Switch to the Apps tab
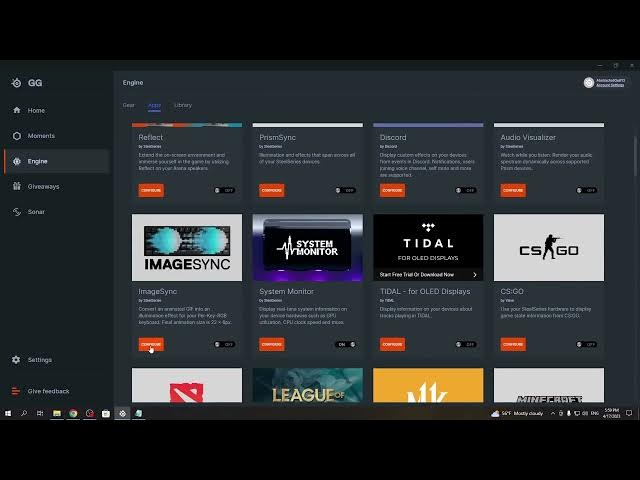The height and width of the screenshot is (480, 640). pos(154,105)
